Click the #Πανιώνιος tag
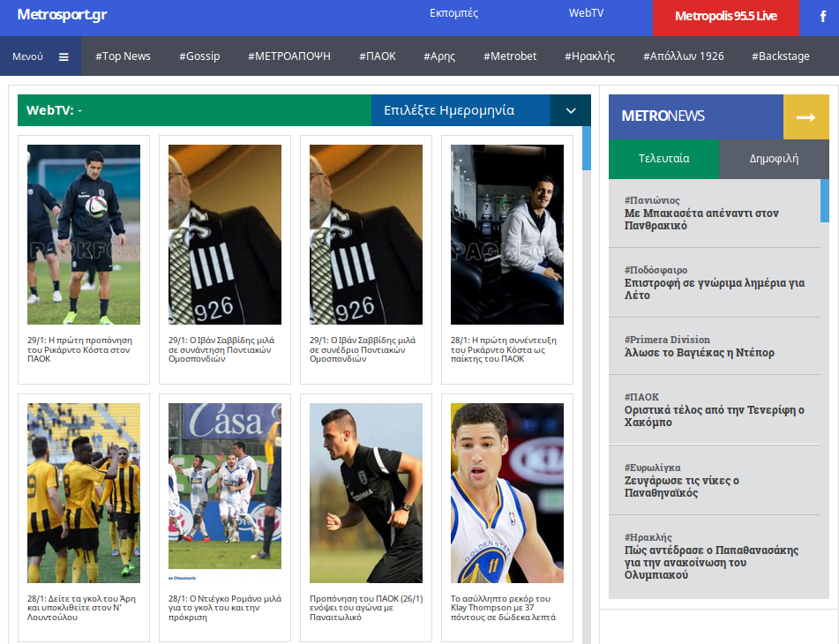 652,200
